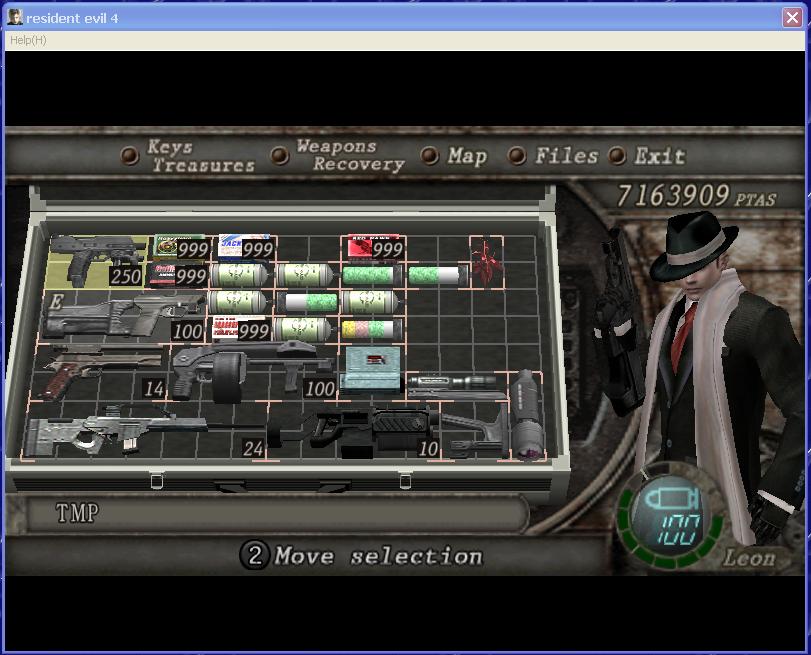Image resolution: width=811 pixels, height=655 pixels.
Task: Close the resident evil 4 window
Action: coord(792,18)
